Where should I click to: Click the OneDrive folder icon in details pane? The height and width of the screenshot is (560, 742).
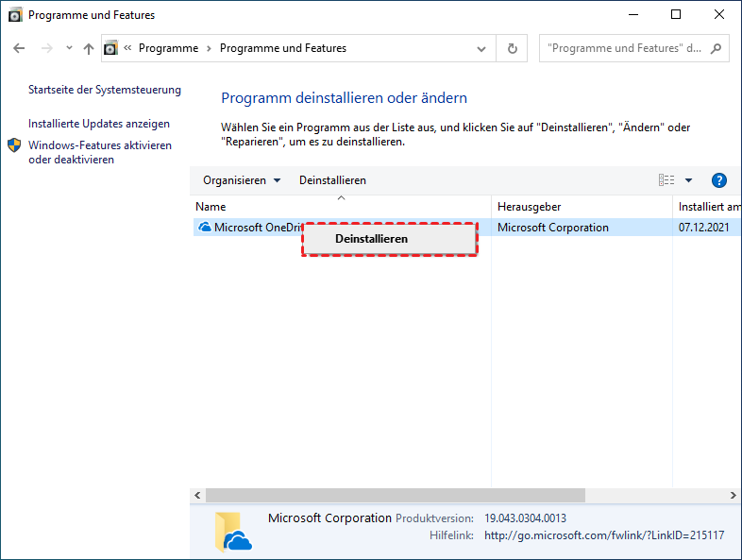point(233,532)
